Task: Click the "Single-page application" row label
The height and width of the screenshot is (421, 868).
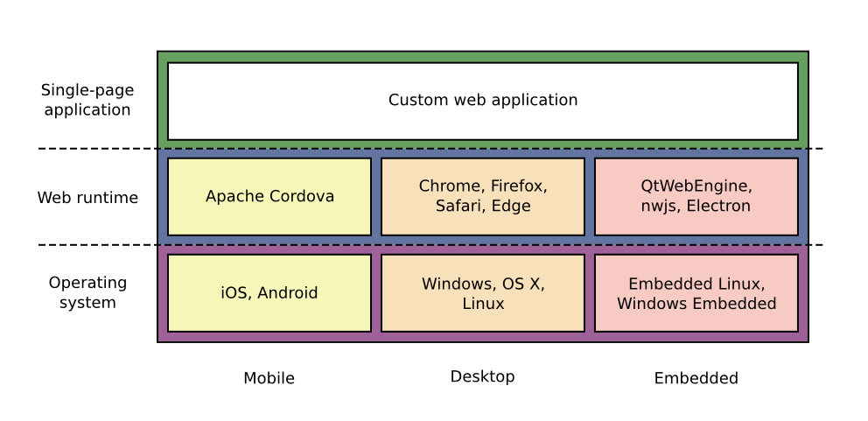Action: (x=87, y=100)
